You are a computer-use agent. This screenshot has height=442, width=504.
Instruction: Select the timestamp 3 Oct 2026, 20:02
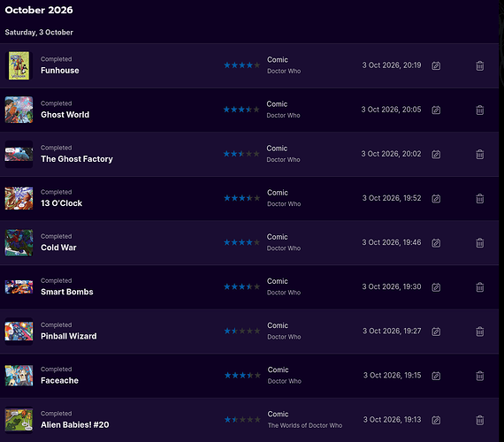[391, 154]
